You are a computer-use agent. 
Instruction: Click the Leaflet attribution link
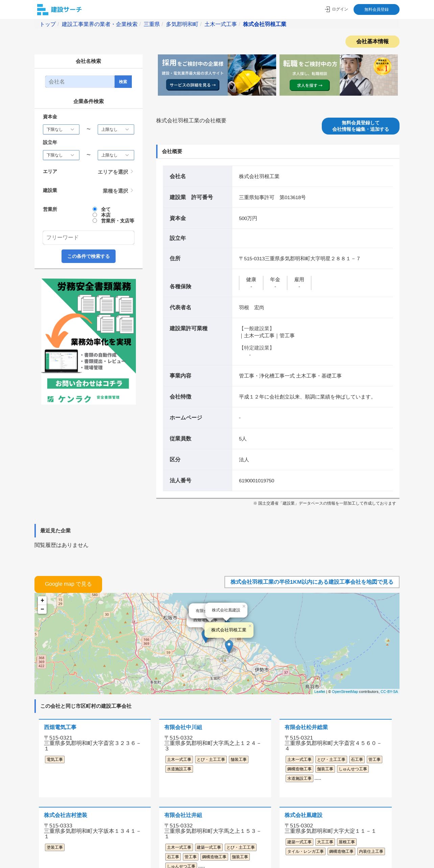click(x=320, y=692)
